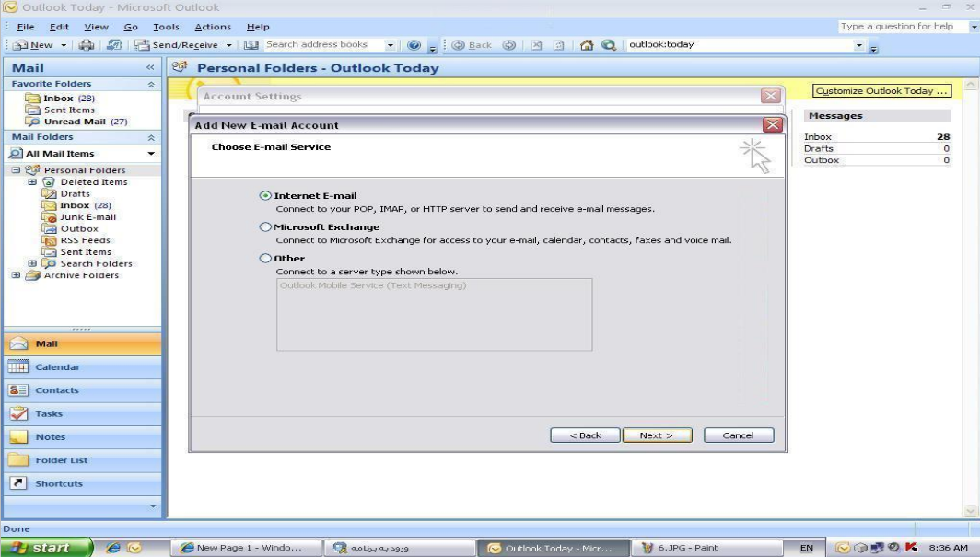The width and height of the screenshot is (980, 557).
Task: Collapse the Mail navigation pane
Action: (150, 67)
